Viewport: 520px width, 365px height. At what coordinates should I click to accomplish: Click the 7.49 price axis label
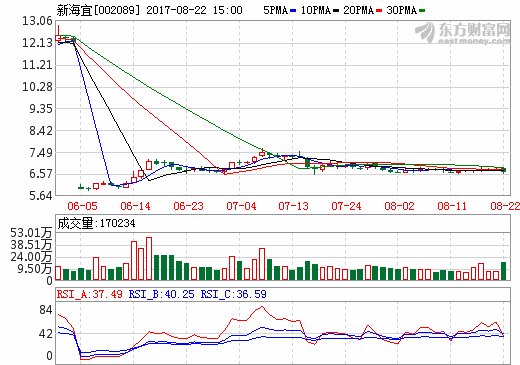point(41,153)
